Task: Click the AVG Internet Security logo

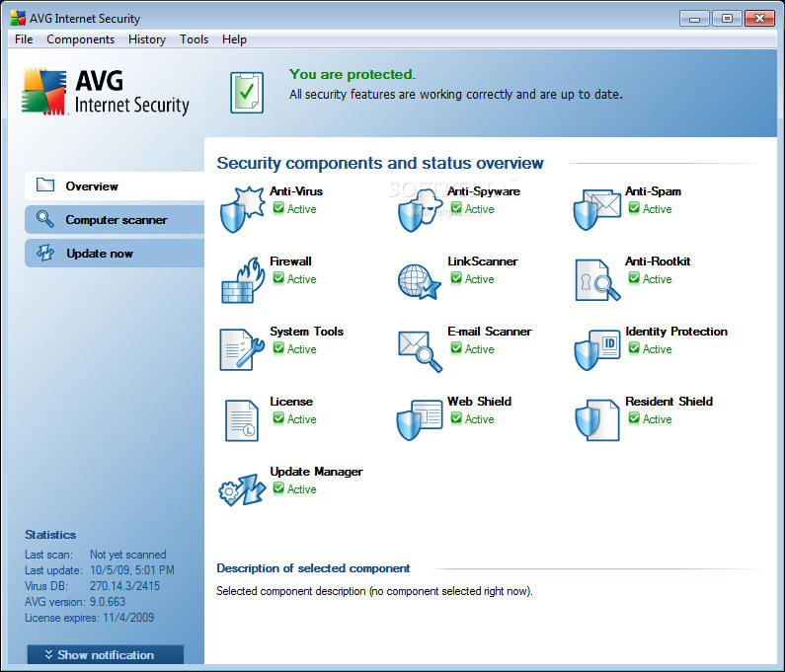Action: tap(106, 92)
